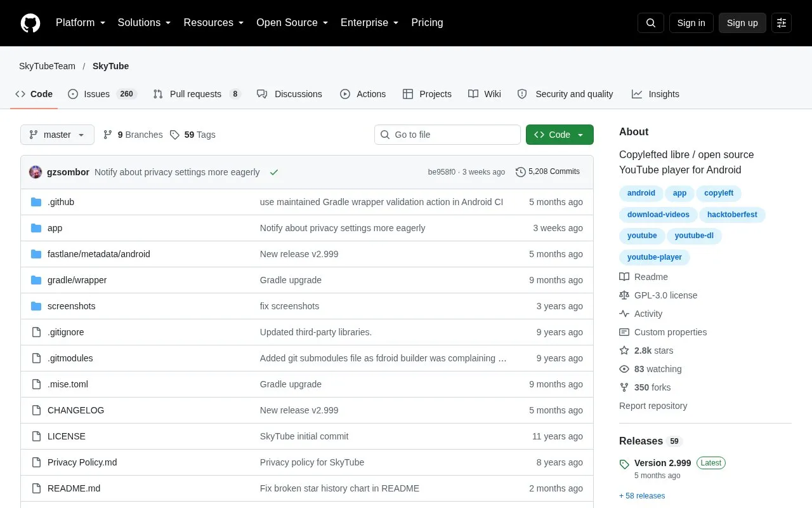Click the commit history clock icon
The image size is (812, 508).
521,172
